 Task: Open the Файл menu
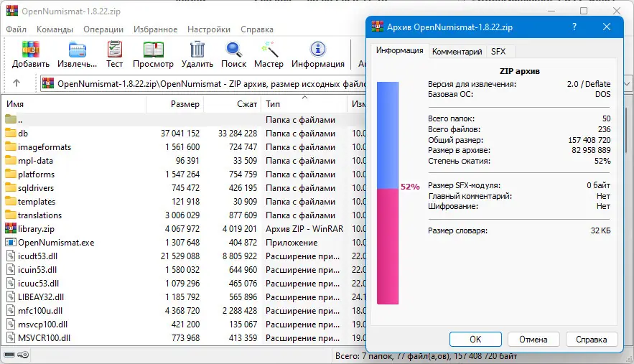pyautogui.click(x=17, y=29)
